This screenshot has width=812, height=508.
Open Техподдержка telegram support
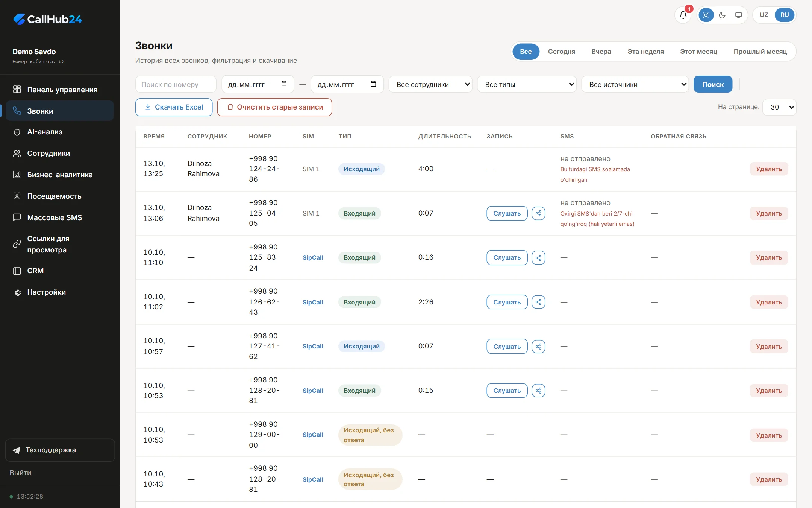pyautogui.click(x=60, y=450)
